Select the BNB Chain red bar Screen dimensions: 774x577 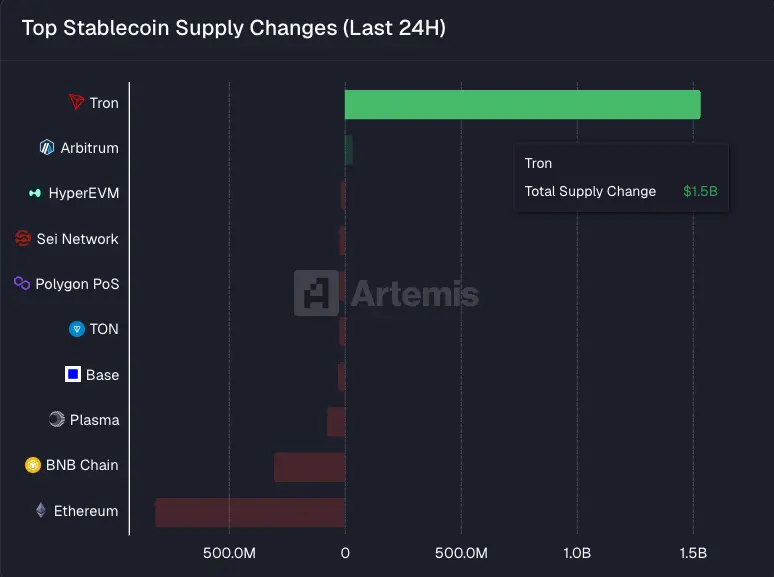point(310,467)
